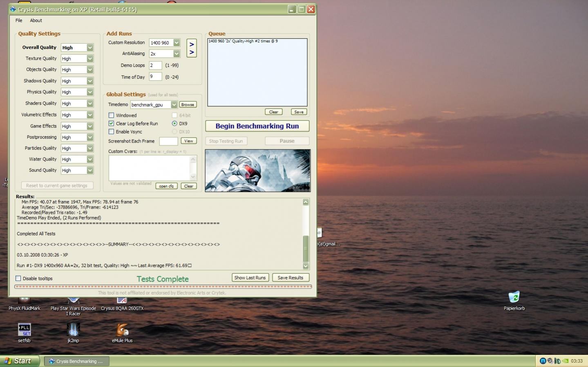Click the results scrollbar down arrow
588x367 pixels.
click(306, 266)
